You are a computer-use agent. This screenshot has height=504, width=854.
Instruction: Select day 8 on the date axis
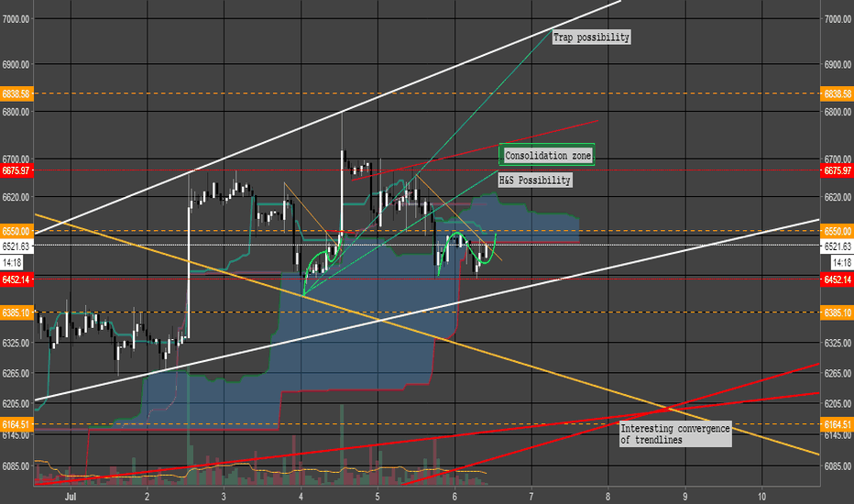tap(608, 497)
